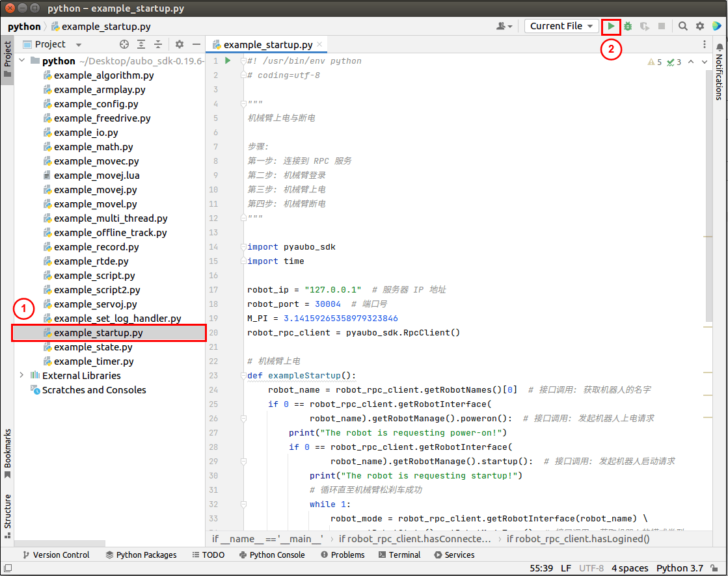
Task: Click the 55:39 caret position indicator
Action: tap(541, 568)
